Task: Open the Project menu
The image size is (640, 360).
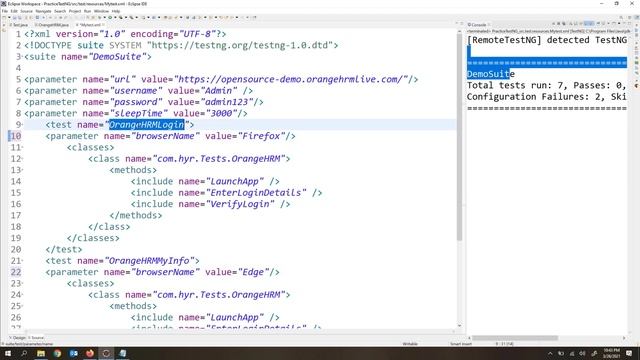Action: click(75, 11)
